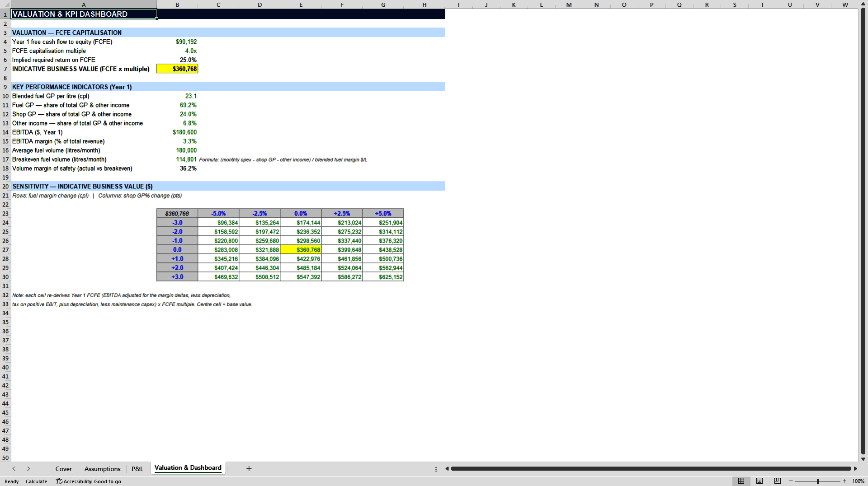
Task: Select Year 1 FCFE value $90,192
Action: click(x=177, y=42)
